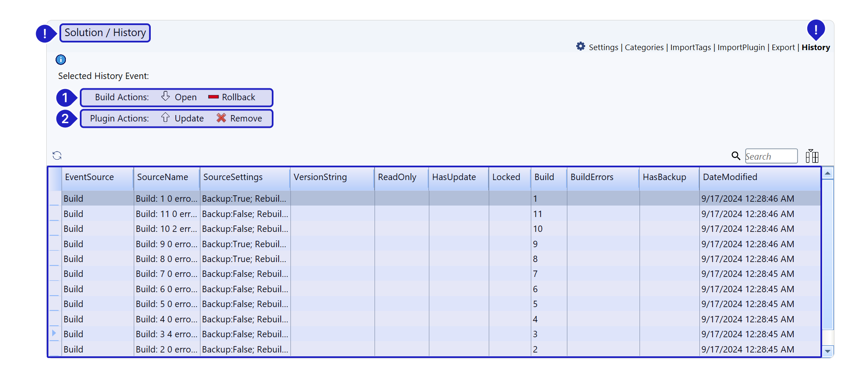Open the Categories tab

(644, 48)
